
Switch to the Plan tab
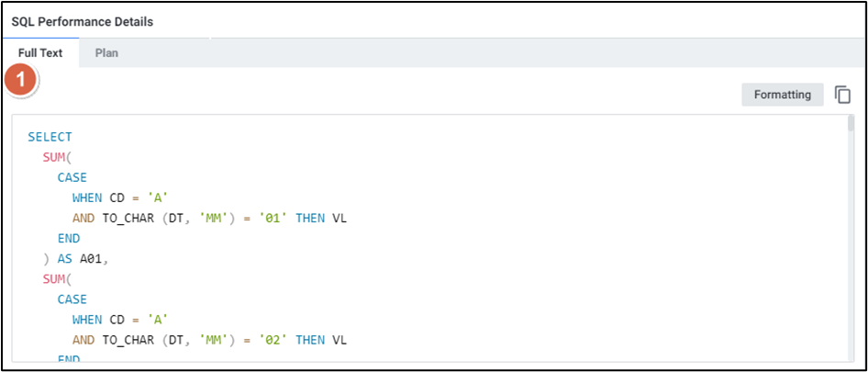click(106, 53)
